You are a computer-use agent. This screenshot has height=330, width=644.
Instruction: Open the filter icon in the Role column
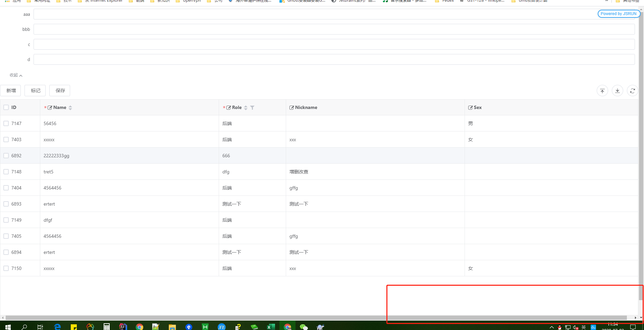[x=253, y=108]
